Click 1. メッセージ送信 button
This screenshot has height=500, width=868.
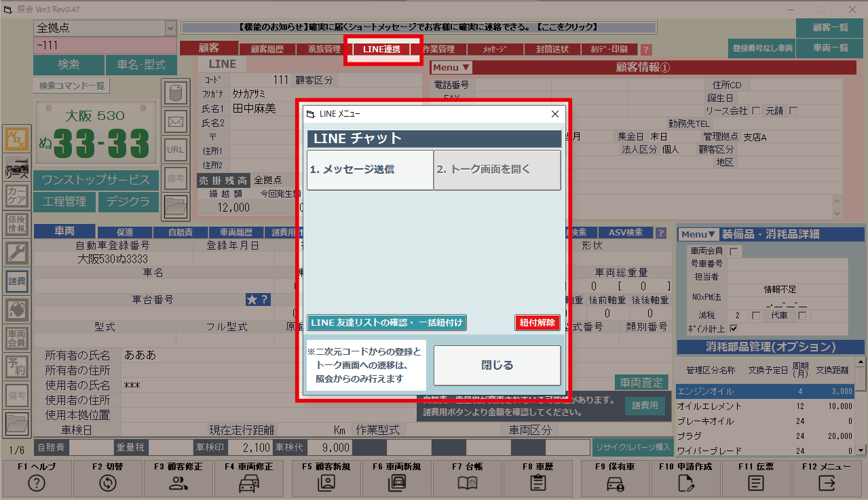[x=370, y=170]
